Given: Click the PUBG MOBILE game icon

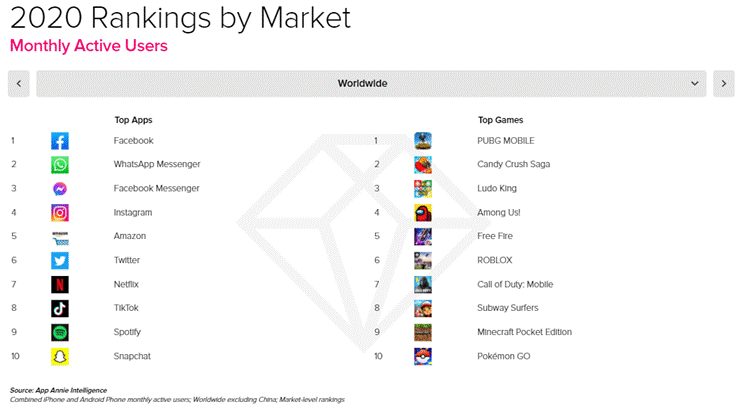Looking at the screenshot, I should coord(423,141).
